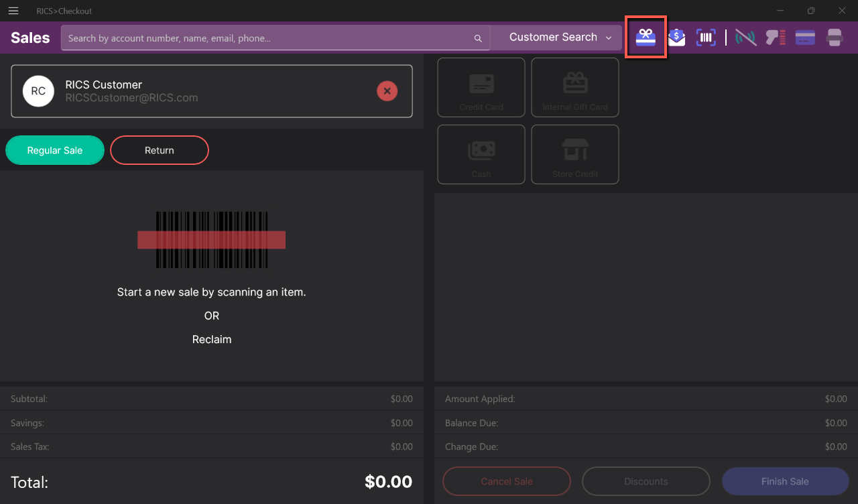The image size is (858, 504).
Task: Switch to Return mode
Action: tap(160, 150)
